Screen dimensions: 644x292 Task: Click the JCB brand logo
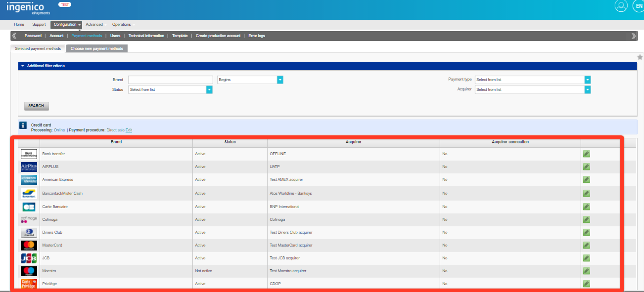point(29,258)
